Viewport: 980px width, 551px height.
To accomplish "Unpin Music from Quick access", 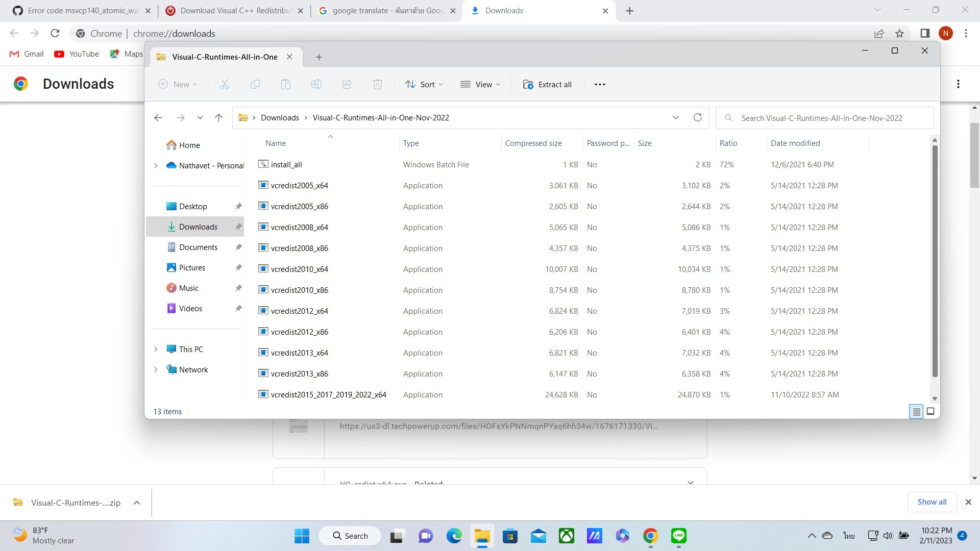I will pos(238,288).
